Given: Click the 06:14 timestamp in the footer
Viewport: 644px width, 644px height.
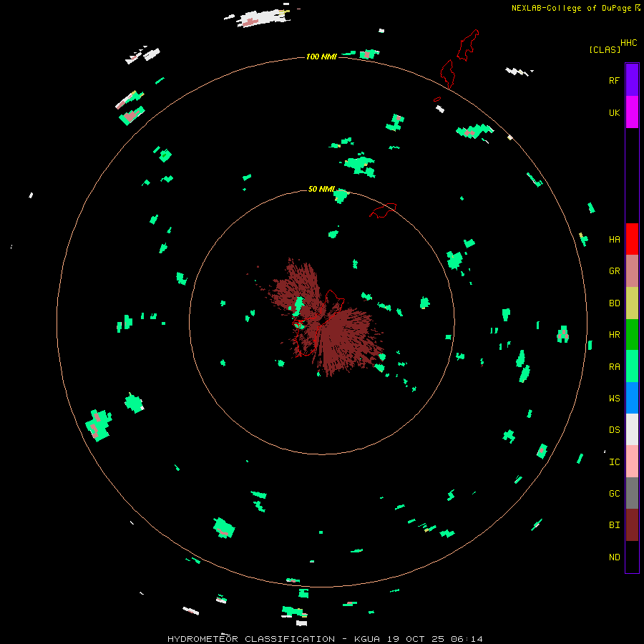Looking at the screenshot, I should pyautogui.click(x=467, y=639).
